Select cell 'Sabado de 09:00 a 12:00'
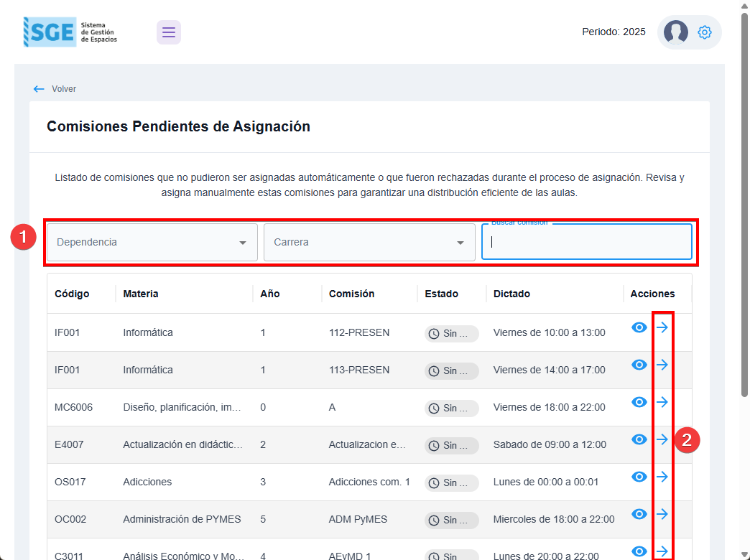This screenshot has height=560, width=750. pos(550,444)
